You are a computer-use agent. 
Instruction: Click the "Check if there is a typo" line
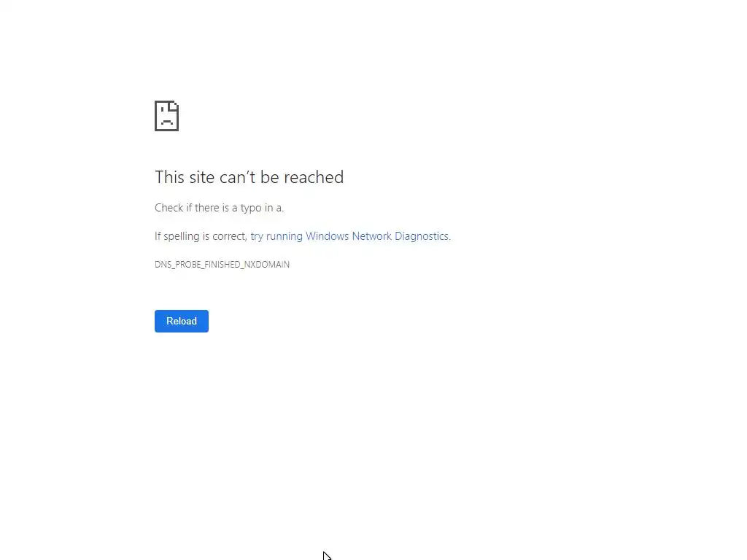[x=219, y=208]
